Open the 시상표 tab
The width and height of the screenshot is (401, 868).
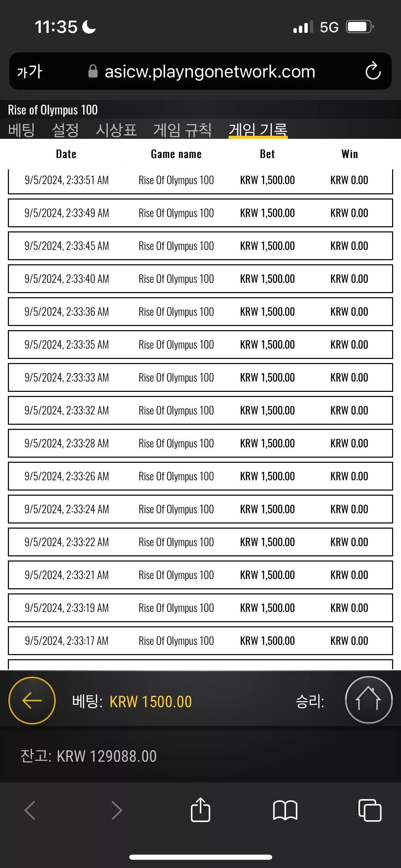[116, 130]
